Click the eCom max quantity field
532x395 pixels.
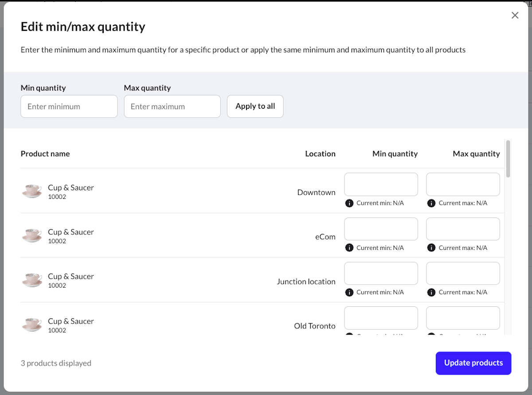pos(463,229)
